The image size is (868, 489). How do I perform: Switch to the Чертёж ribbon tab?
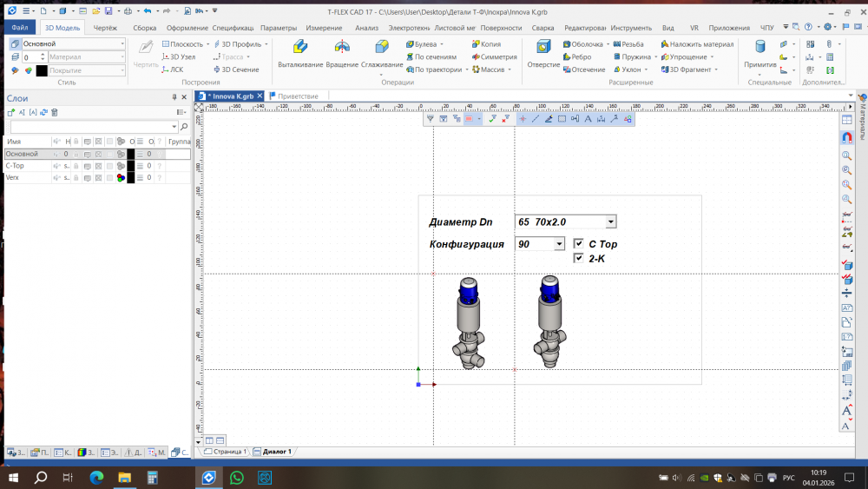pos(105,28)
